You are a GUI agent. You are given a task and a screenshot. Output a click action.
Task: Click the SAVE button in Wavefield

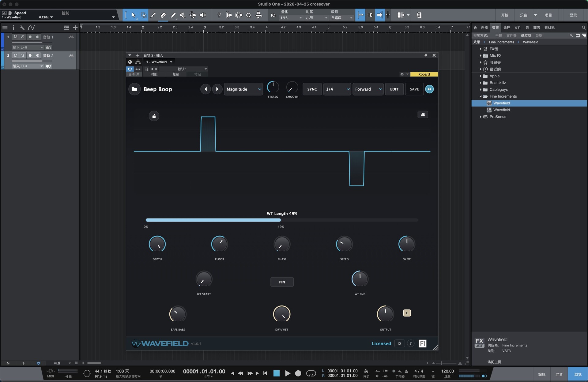(414, 89)
